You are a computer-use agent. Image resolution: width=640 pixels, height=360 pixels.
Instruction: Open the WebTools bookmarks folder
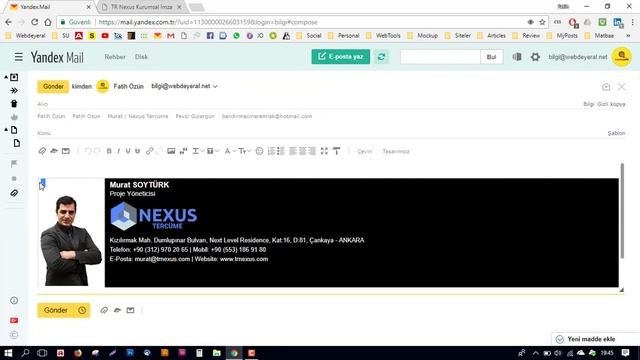coord(383,36)
